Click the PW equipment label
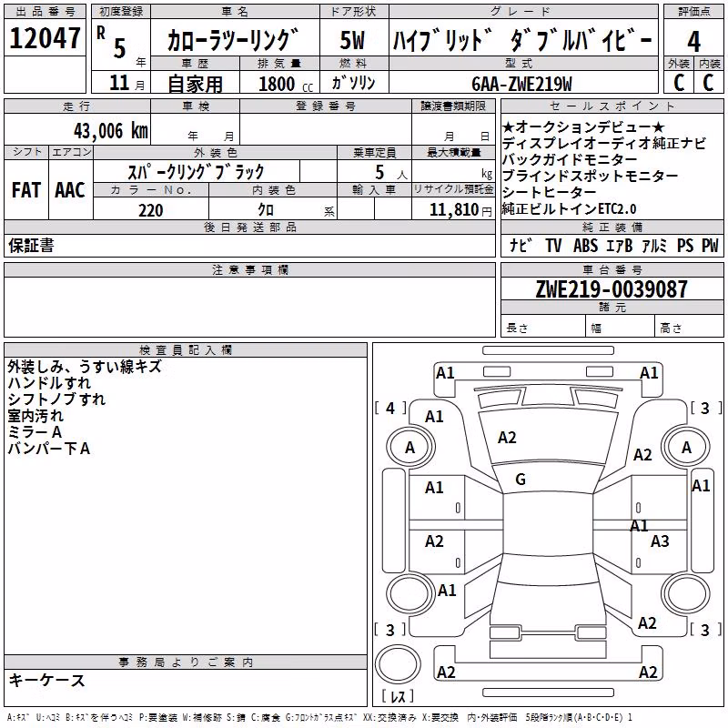 710,246
